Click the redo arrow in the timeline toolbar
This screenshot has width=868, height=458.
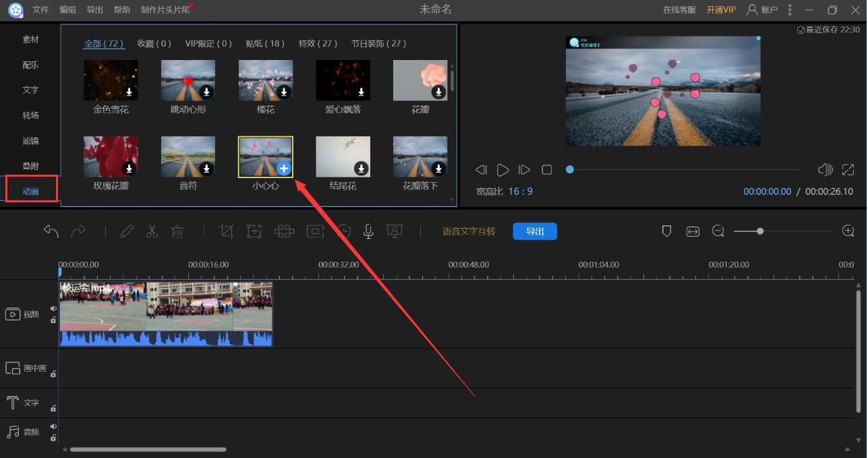click(78, 231)
